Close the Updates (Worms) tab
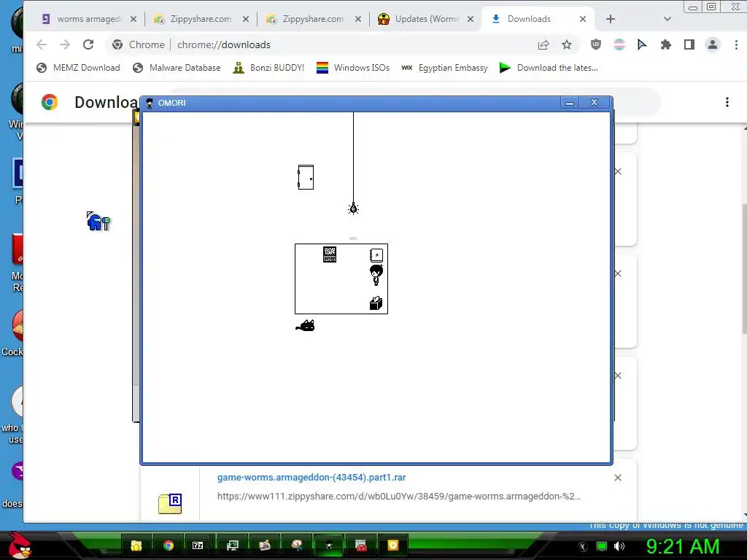Screen dimensions: 747x560 471,19
